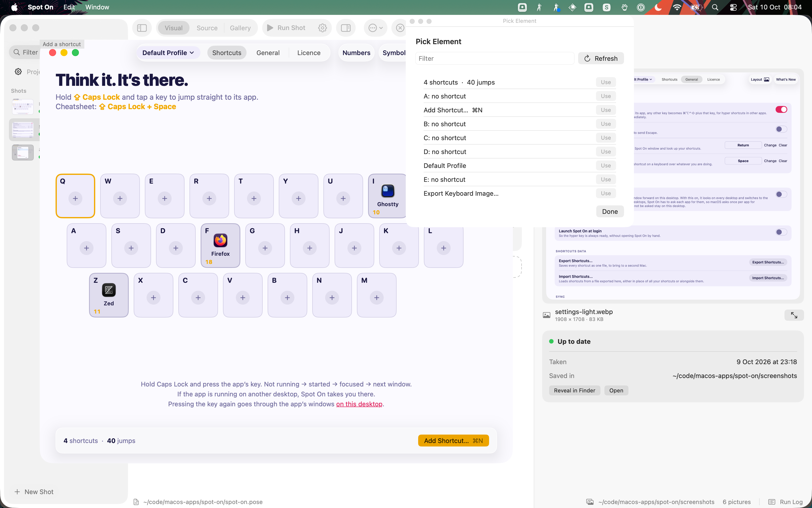Image resolution: width=812 pixels, height=508 pixels.
Task: Click the Apple menu logo
Action: [x=14, y=7]
